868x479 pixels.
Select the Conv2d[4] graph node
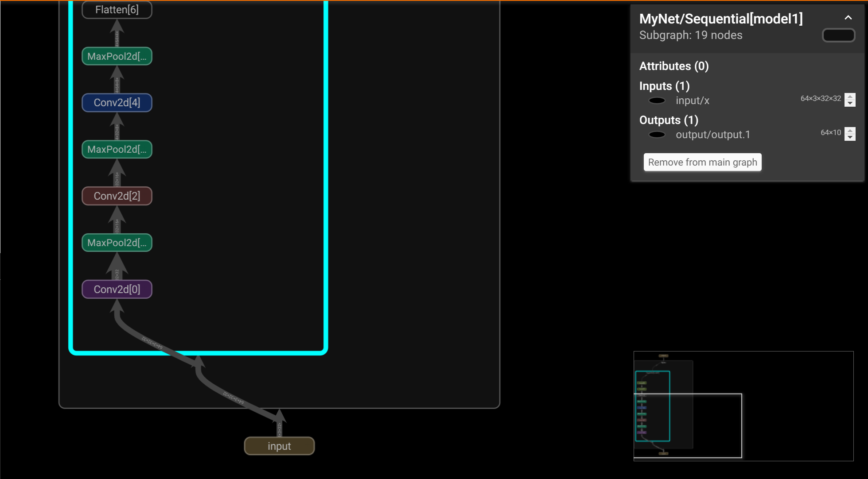coord(117,103)
